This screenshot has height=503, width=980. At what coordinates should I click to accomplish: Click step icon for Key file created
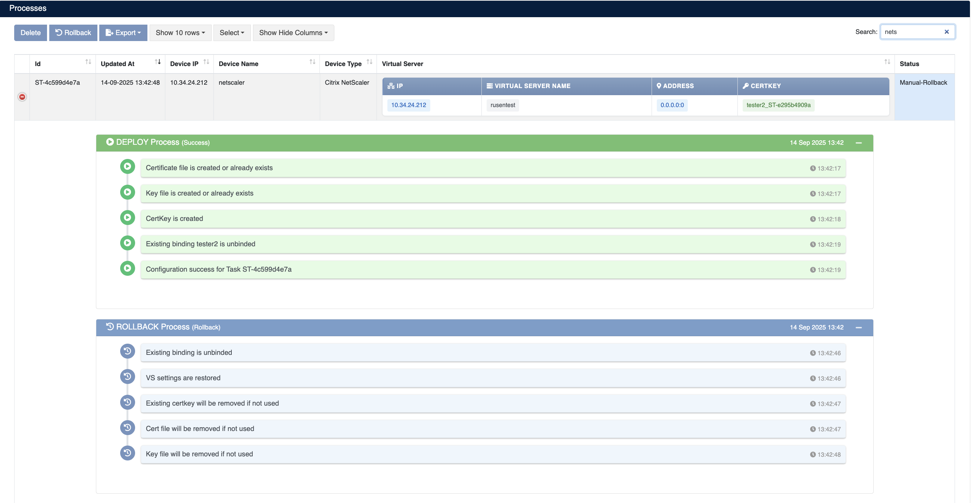tap(128, 192)
